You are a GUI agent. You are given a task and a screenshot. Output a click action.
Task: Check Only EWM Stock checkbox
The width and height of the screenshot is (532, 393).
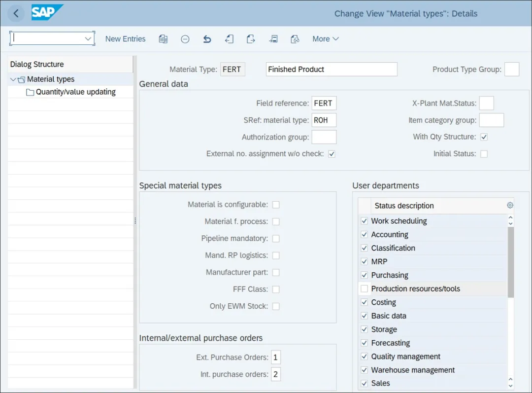pyautogui.click(x=276, y=306)
